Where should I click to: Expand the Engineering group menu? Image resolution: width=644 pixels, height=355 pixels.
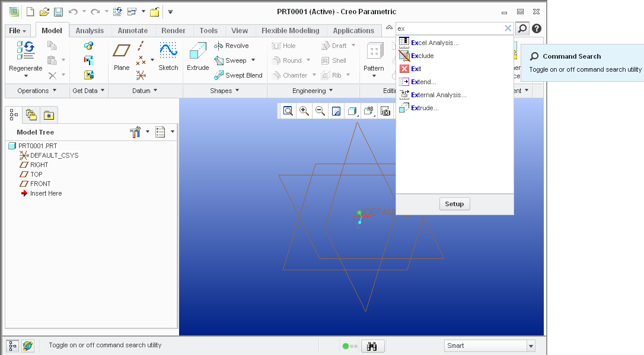[x=313, y=91]
